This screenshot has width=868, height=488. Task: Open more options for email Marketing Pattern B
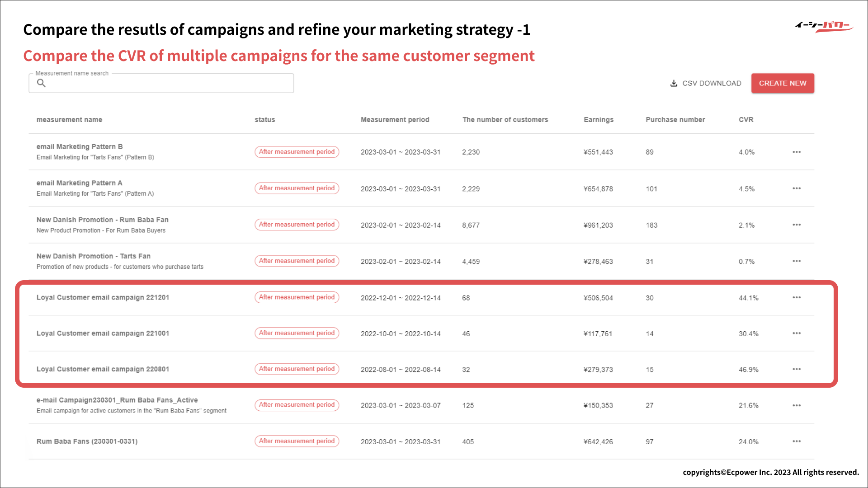797,152
